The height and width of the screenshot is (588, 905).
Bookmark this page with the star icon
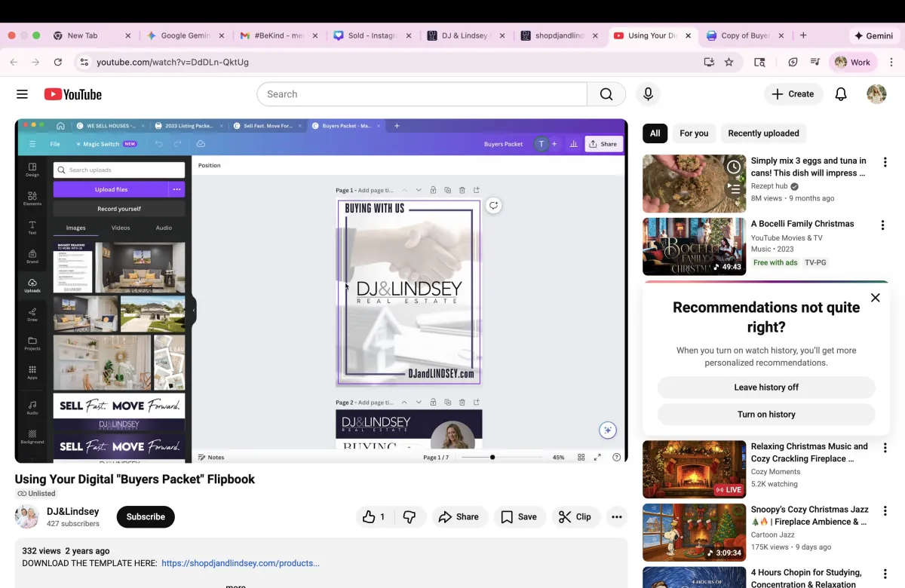pos(729,62)
